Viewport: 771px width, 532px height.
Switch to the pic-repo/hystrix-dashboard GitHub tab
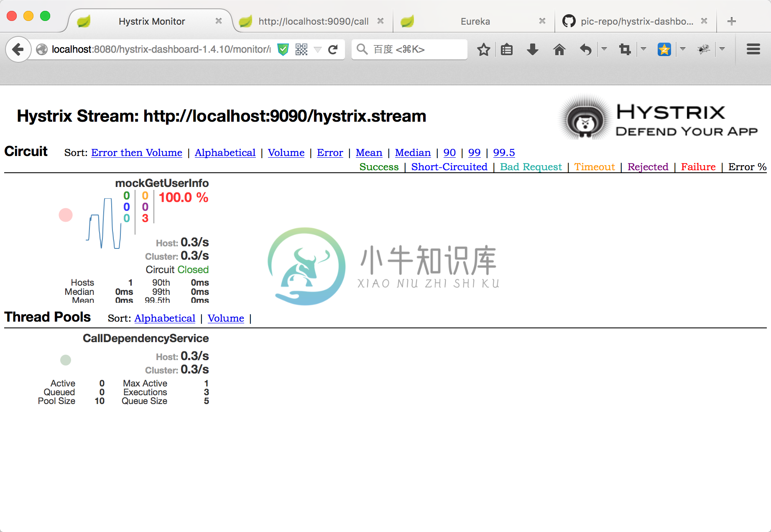click(637, 21)
